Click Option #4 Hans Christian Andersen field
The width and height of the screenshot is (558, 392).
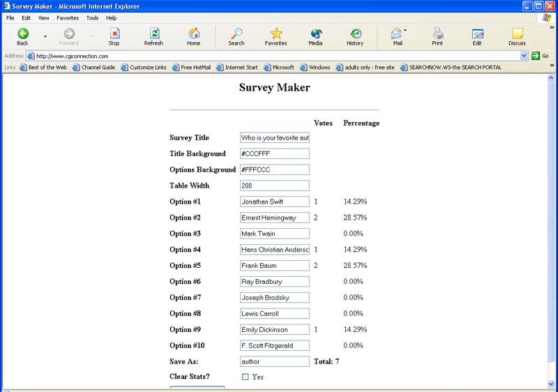[x=275, y=250]
